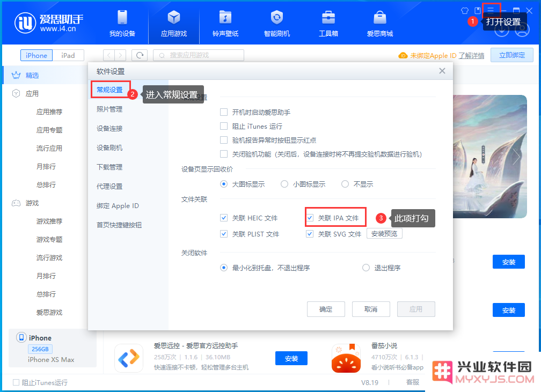Switch to 代理设置 settings tab
The width and height of the screenshot is (541, 392).
pyautogui.click(x=109, y=186)
